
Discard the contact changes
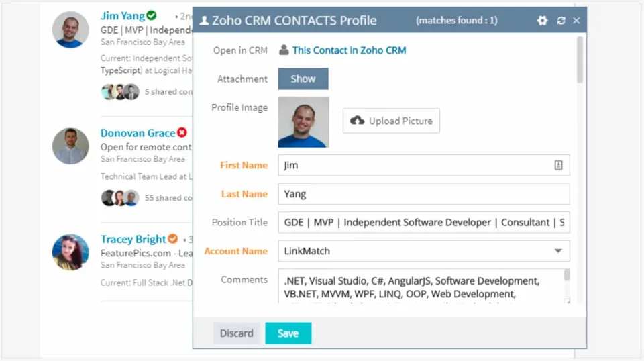tap(237, 333)
